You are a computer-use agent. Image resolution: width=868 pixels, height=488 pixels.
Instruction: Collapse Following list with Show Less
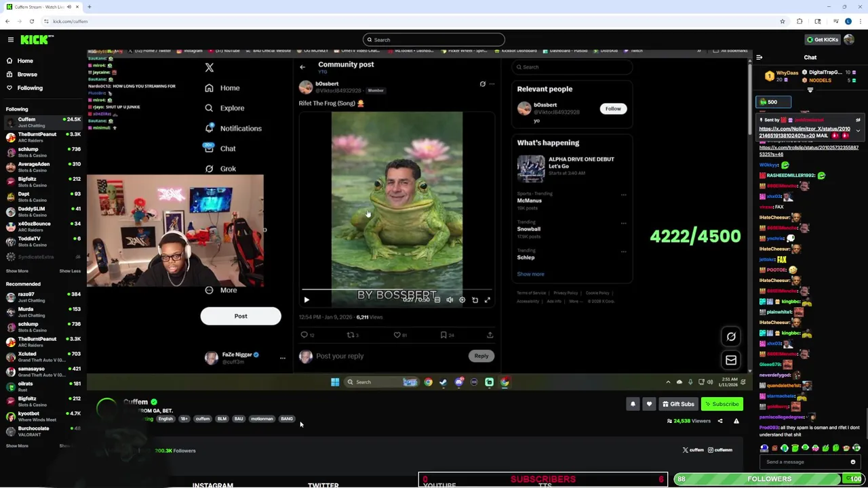click(x=70, y=271)
